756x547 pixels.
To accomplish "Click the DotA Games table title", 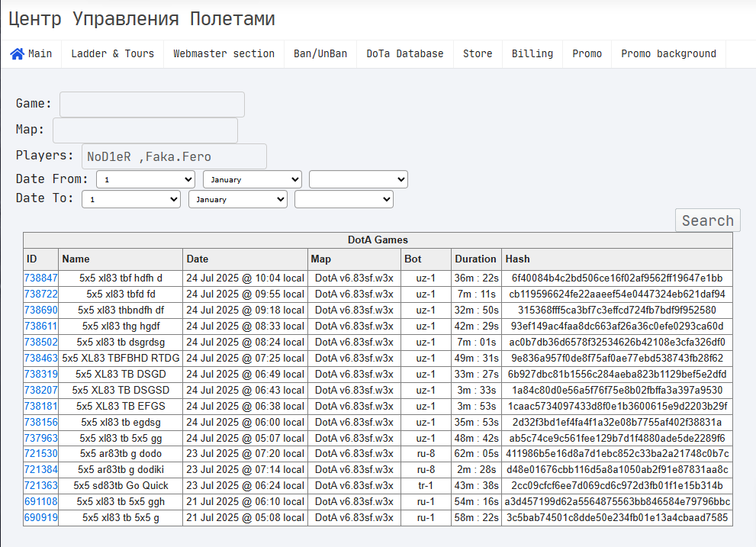I will 378,240.
